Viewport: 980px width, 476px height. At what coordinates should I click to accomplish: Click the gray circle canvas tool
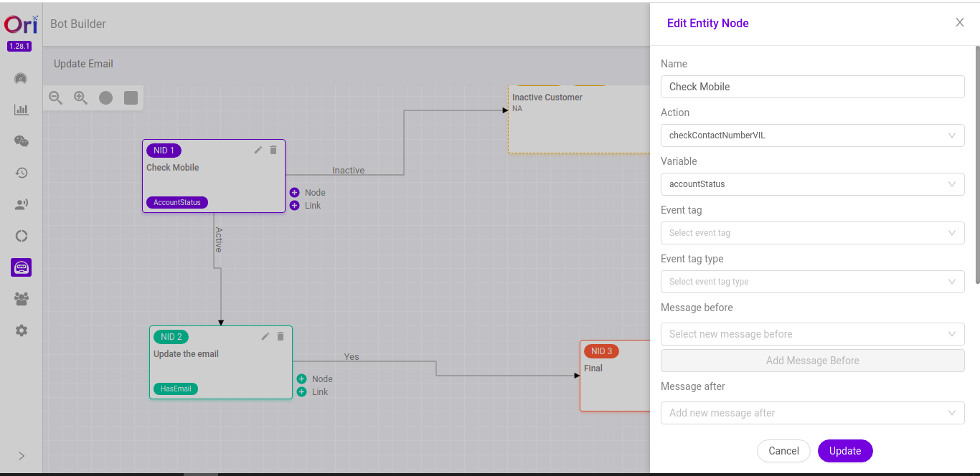[x=105, y=98]
